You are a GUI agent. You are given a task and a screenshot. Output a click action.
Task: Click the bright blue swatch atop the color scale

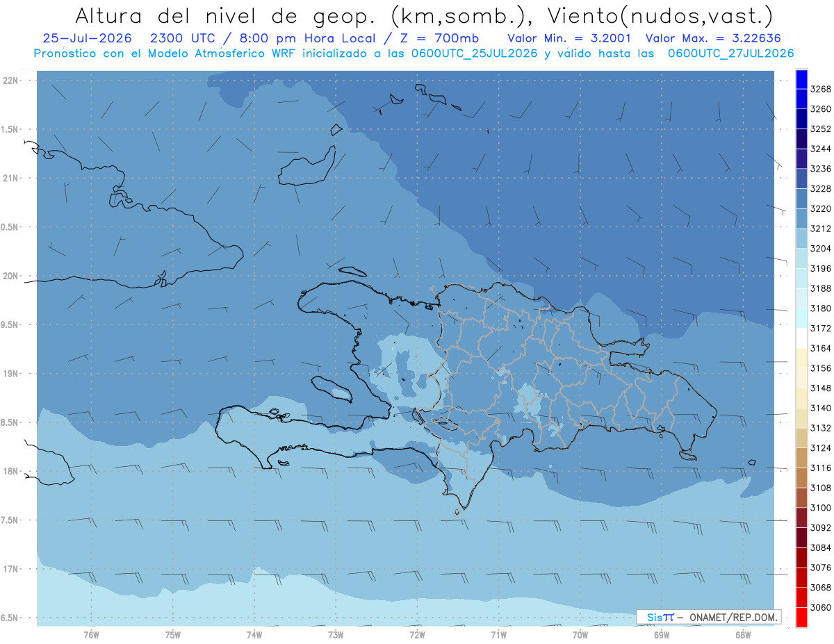point(801,79)
